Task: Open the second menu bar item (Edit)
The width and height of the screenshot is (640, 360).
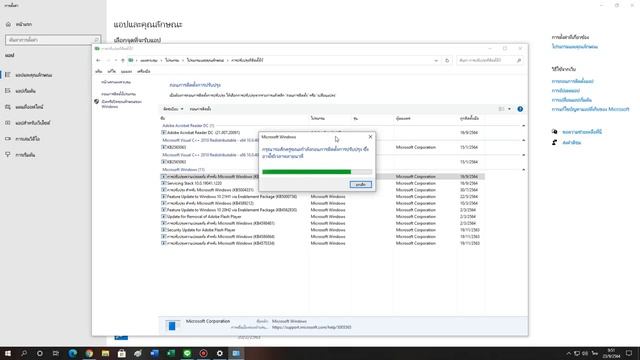Action: pyautogui.click(x=111, y=71)
